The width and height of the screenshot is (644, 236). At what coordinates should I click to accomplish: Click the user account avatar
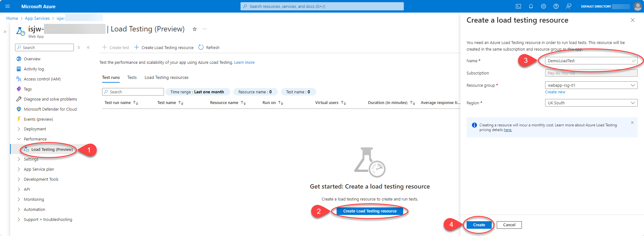[x=638, y=6]
